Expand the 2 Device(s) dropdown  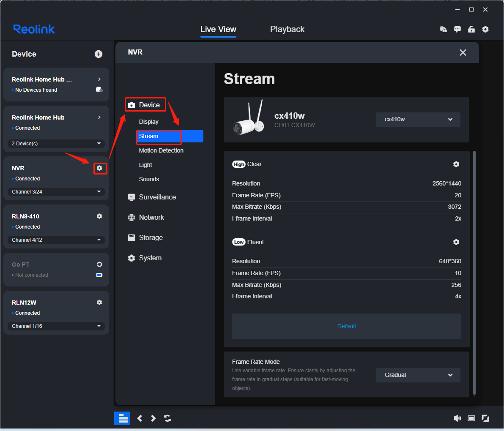point(56,144)
